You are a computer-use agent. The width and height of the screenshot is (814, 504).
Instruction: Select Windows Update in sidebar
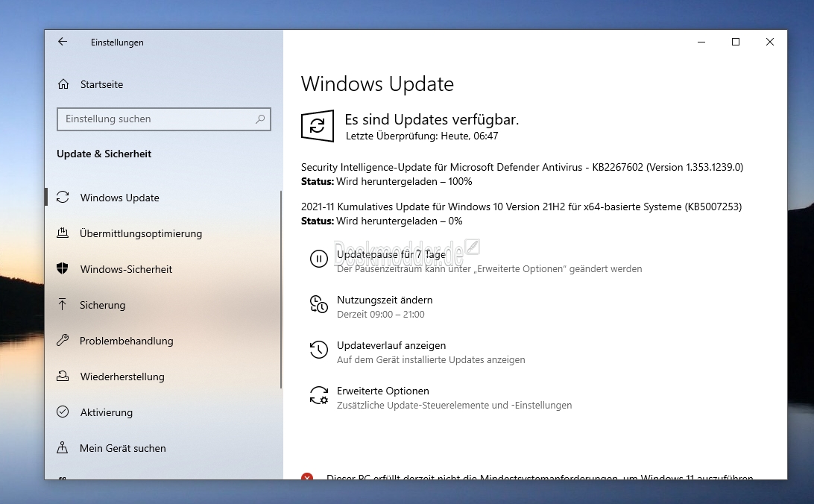click(120, 198)
